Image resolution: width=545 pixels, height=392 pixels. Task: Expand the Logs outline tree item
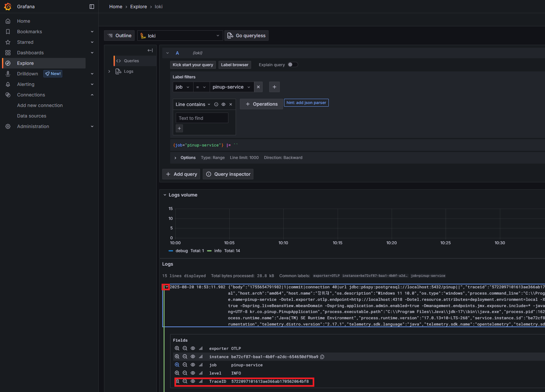[x=109, y=71]
